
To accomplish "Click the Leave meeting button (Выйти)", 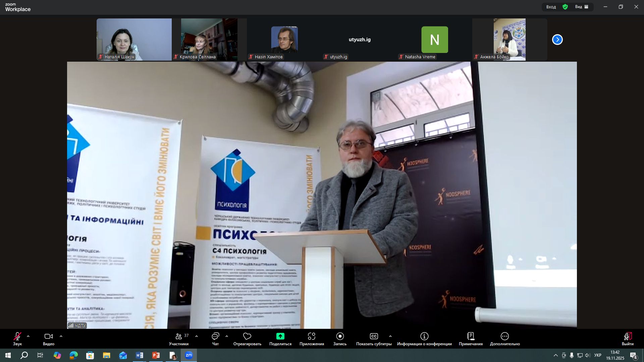I will tap(628, 339).
